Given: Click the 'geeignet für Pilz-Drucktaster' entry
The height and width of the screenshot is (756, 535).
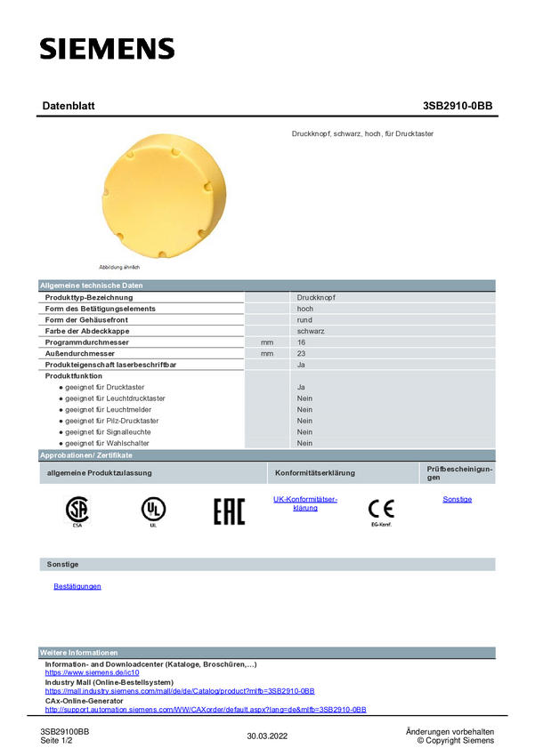Looking at the screenshot, I should tap(112, 421).
